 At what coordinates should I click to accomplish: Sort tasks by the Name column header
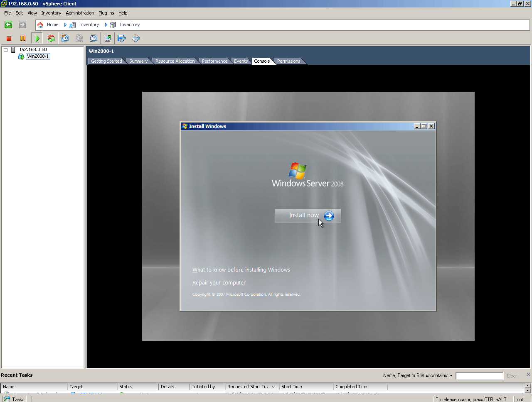[x=34, y=387]
